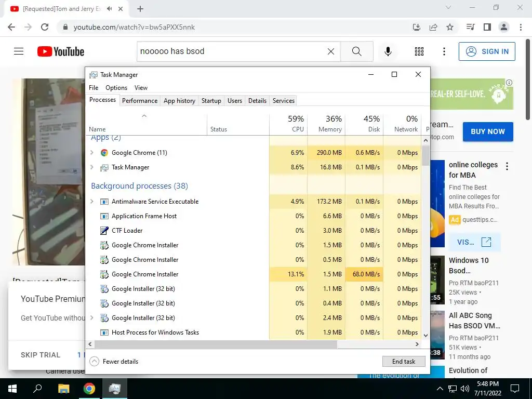Open Task Manager Options menu
532x399 pixels.
coord(116,87)
